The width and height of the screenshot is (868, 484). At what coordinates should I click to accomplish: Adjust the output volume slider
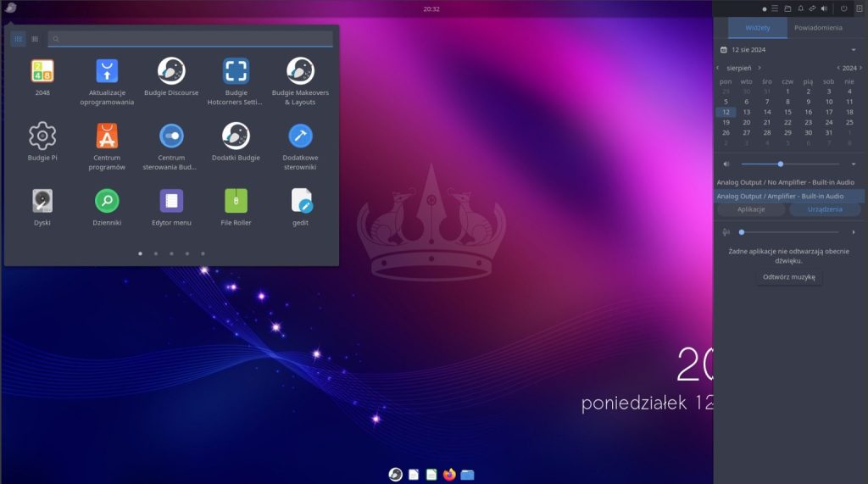pyautogui.click(x=791, y=164)
